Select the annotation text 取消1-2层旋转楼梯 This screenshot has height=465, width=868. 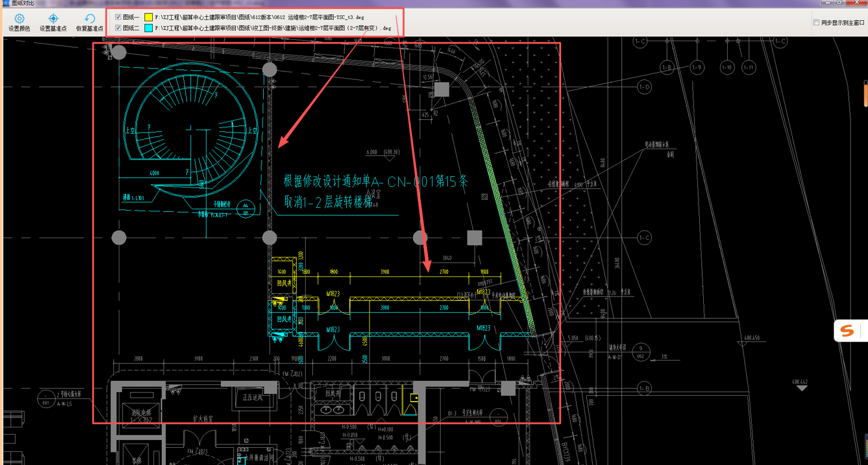tap(332, 202)
